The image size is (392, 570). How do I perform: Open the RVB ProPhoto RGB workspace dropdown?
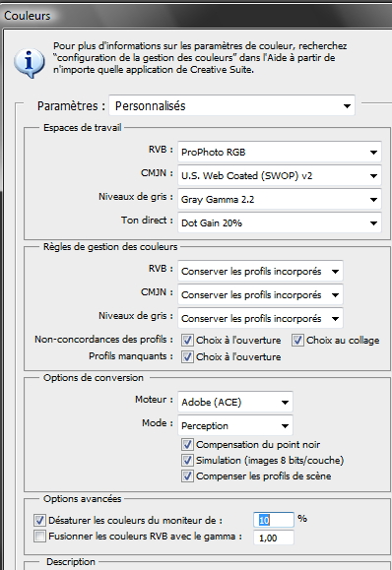[x=280, y=152]
